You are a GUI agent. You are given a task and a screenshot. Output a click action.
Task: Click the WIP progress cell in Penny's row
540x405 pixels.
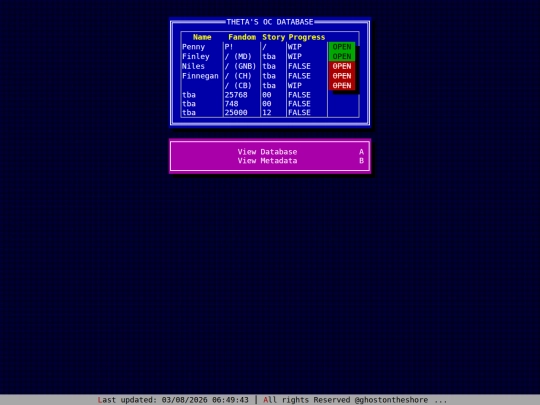click(295, 47)
